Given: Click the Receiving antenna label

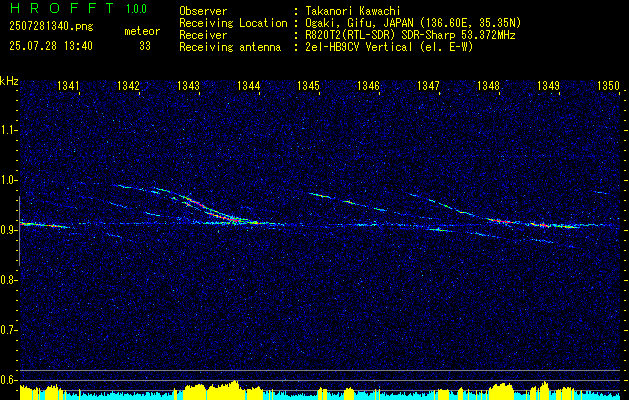Looking at the screenshot, I should pos(230,47).
